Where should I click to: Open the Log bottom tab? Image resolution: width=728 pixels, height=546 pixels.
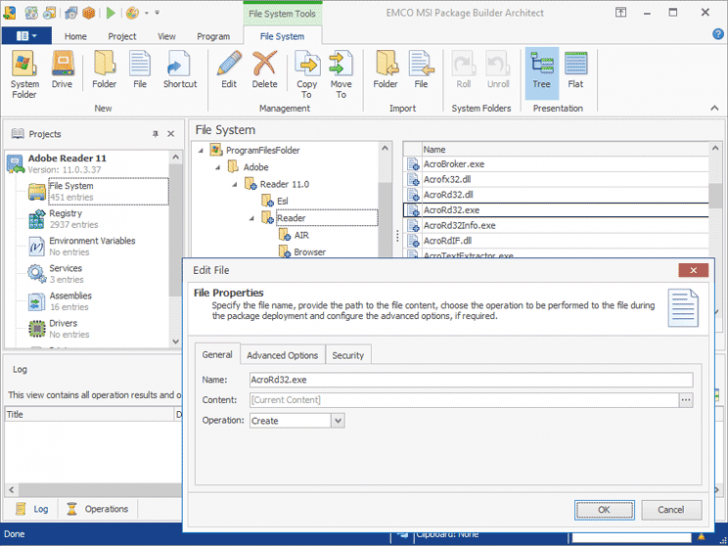[x=32, y=509]
